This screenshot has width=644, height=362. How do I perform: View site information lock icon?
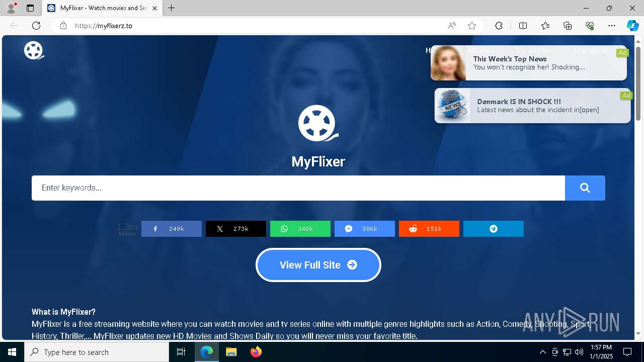(x=63, y=26)
